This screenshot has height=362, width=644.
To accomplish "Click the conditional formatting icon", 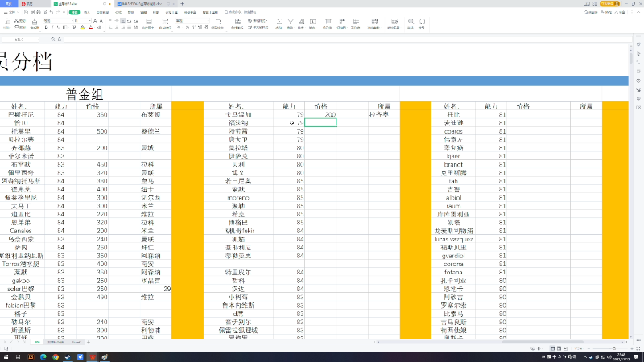I will coord(237,23).
